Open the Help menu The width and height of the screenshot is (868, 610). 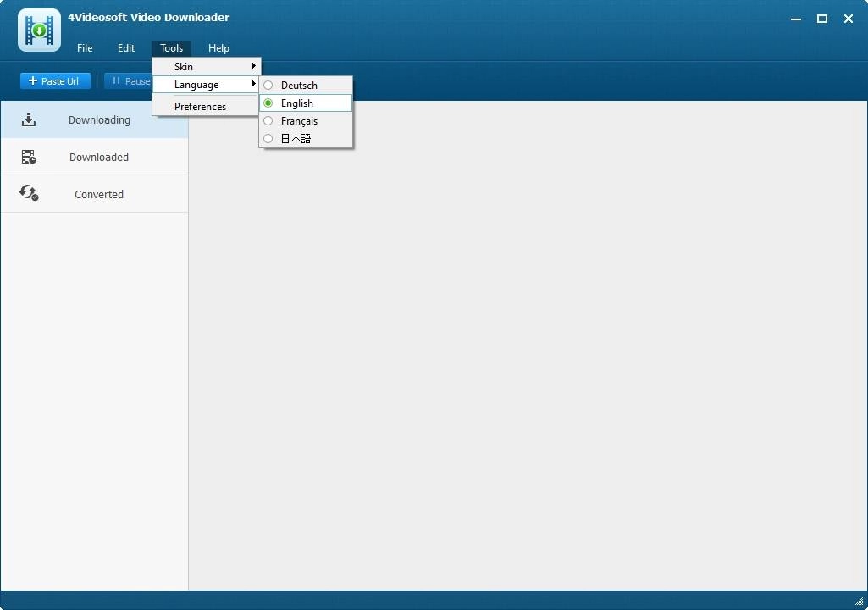218,48
